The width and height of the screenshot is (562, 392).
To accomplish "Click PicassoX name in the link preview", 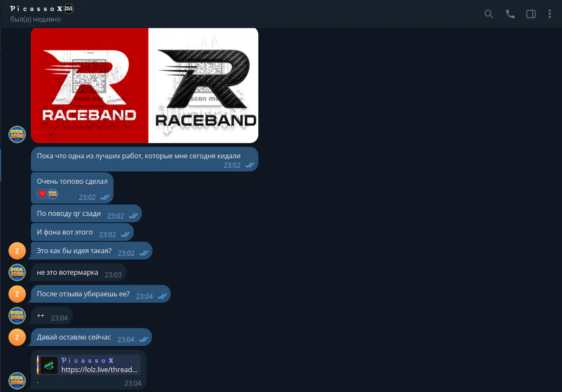I will point(88,360).
